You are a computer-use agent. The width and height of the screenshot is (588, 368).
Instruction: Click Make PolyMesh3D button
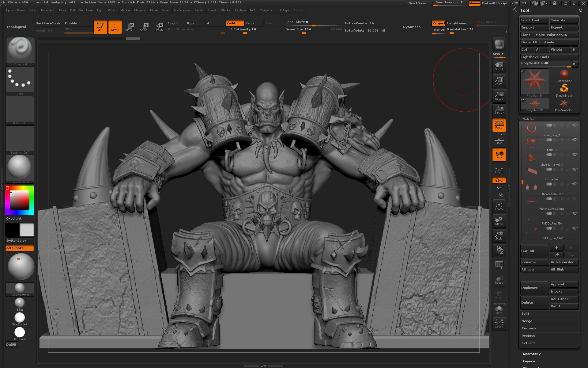556,35
